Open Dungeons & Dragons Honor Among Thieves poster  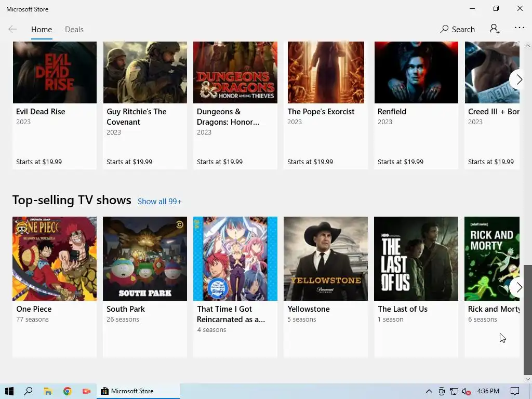tap(235, 72)
